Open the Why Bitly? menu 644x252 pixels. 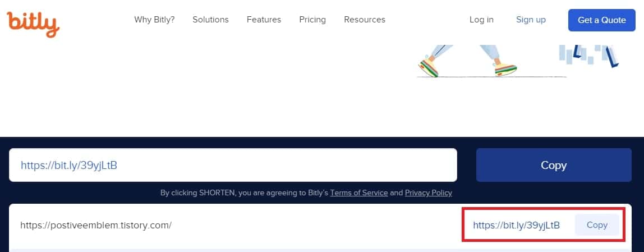tap(154, 20)
